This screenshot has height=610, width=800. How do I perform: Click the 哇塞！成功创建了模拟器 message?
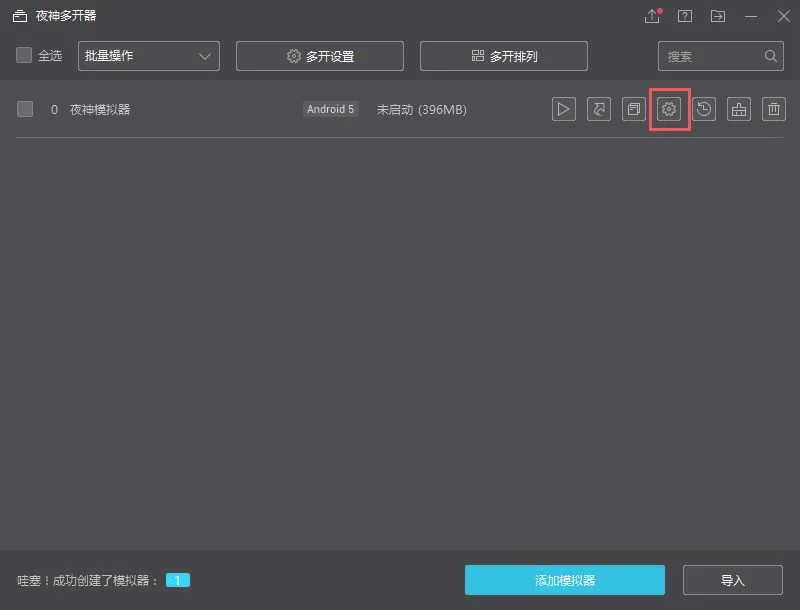[x=88, y=580]
